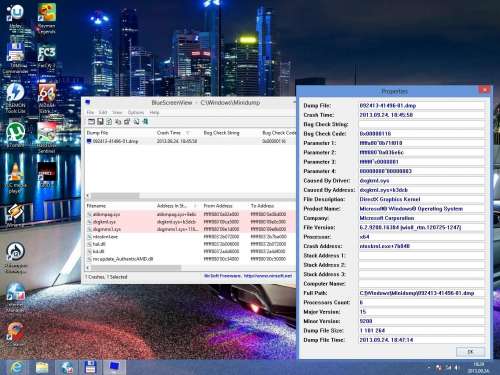Open the Total Commander desktop shortcut

[x=15, y=58]
